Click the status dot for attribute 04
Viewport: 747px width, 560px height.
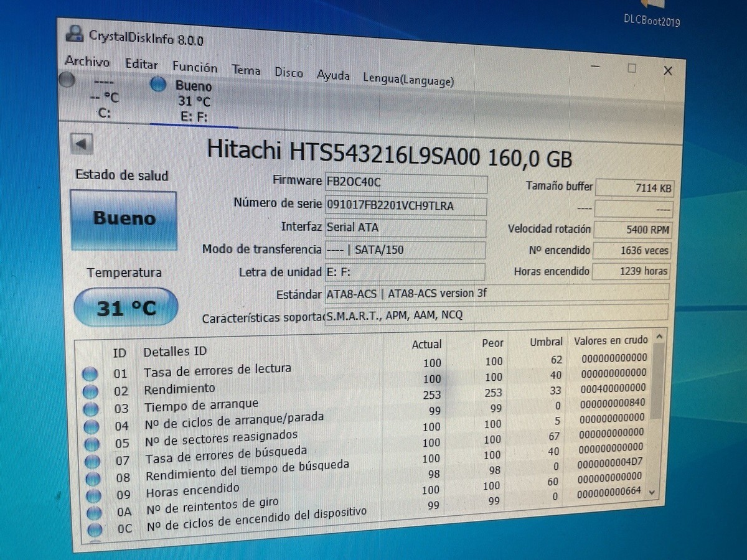tap(92, 427)
